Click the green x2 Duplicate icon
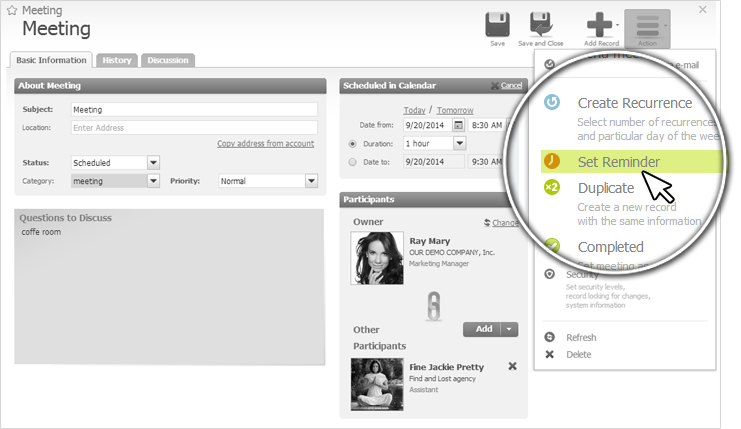The height and width of the screenshot is (429, 741). [551, 188]
